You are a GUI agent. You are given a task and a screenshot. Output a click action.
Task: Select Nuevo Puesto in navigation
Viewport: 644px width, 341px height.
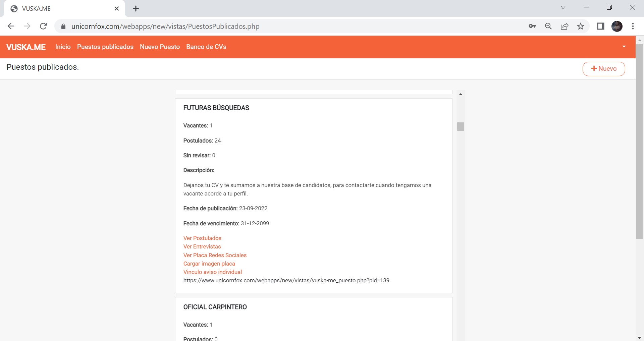click(x=160, y=47)
